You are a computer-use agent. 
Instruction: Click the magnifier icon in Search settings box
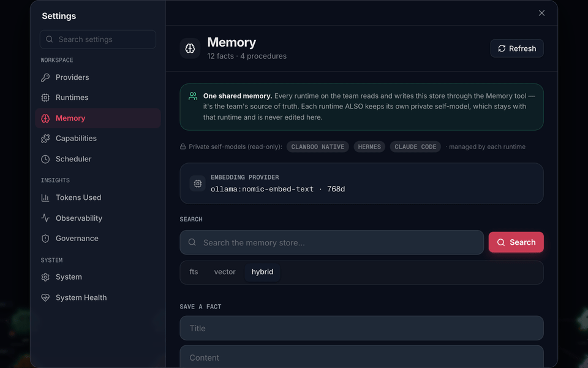49,39
